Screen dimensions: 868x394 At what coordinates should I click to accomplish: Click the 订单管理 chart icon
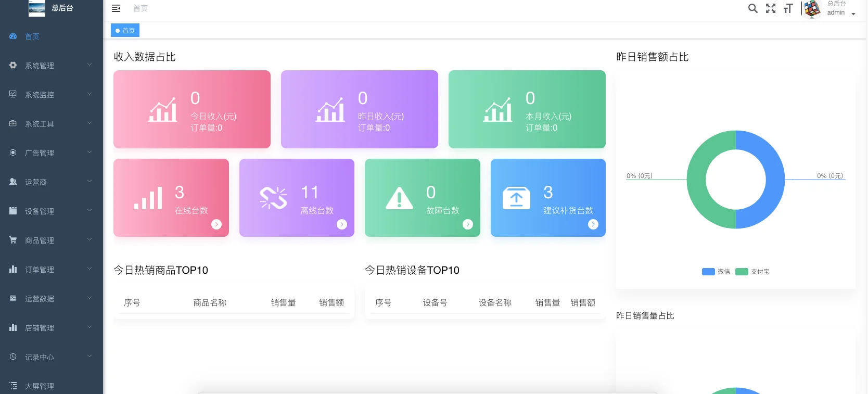pos(13,270)
